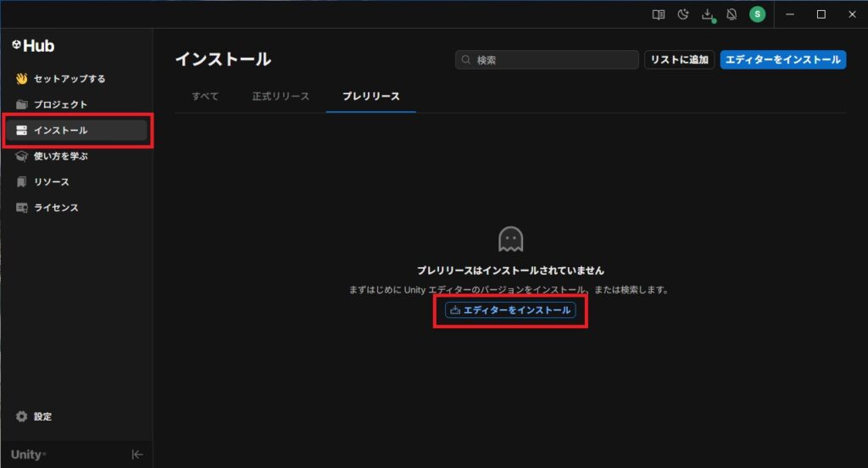The image size is (868, 468).
Task: Click the インストール page heading
Action: click(223, 59)
